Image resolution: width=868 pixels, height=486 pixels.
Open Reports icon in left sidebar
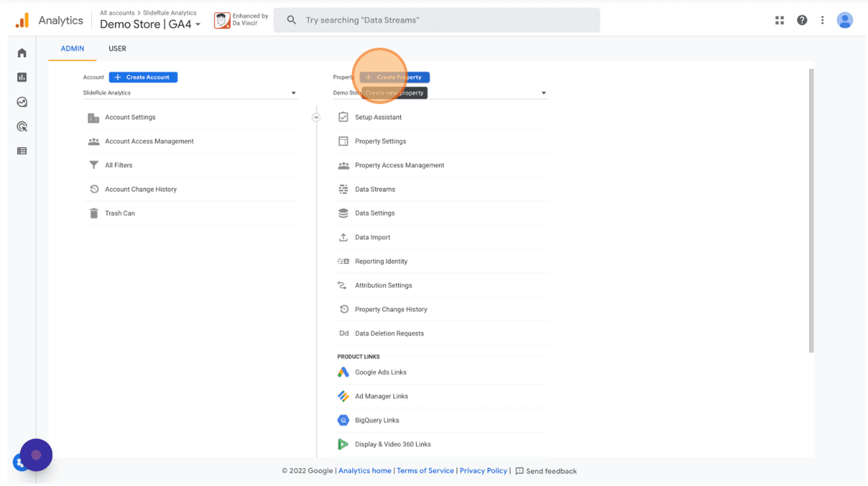tap(22, 77)
